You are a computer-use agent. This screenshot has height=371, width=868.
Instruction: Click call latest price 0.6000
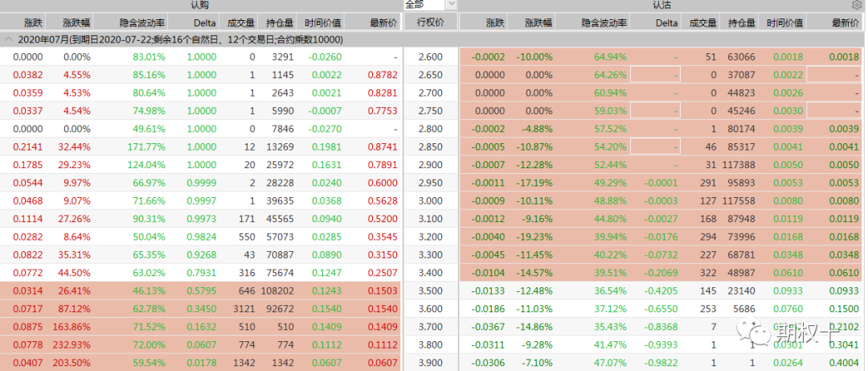[x=382, y=183]
